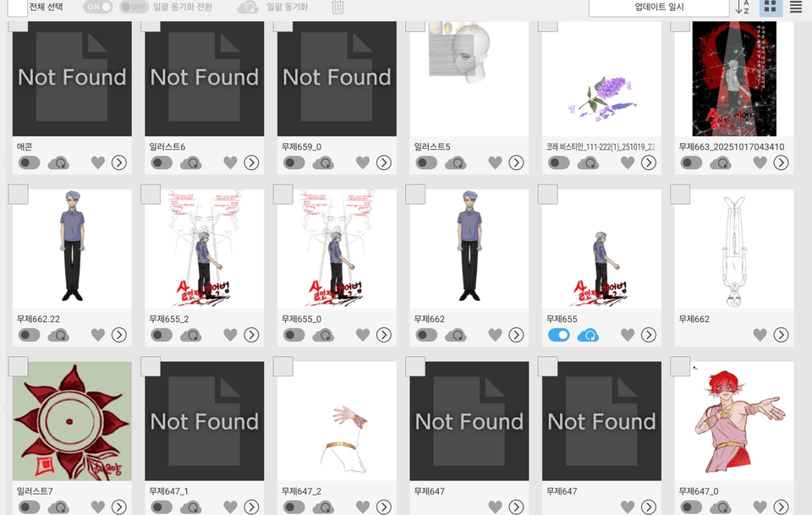Click cloud sync icon for 무제655
Viewport: 812px width, 515px height.
click(588, 336)
